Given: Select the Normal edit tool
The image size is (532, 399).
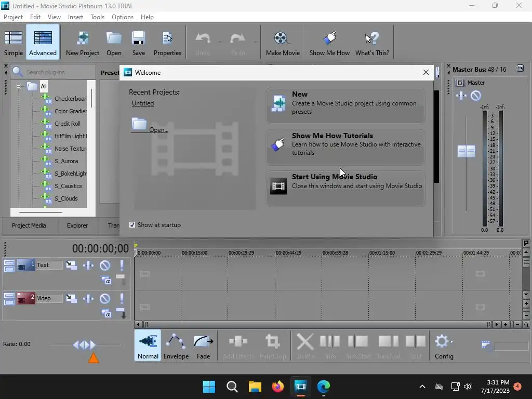Looking at the screenshot, I should (x=148, y=346).
